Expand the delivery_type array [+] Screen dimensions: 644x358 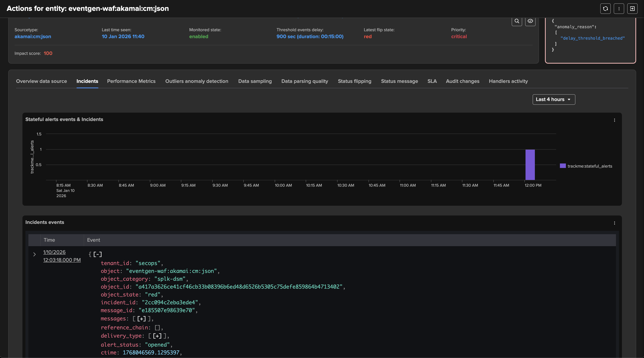(x=157, y=336)
